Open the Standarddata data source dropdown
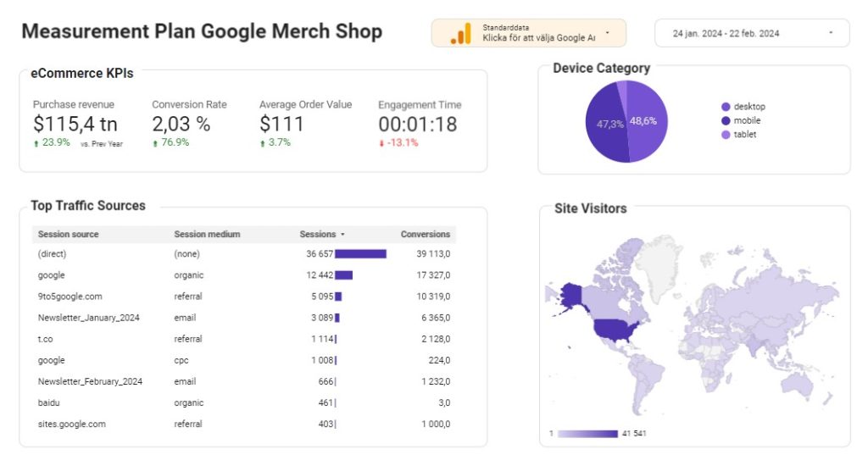Image resolution: width=868 pixels, height=455 pixels. 529,33
